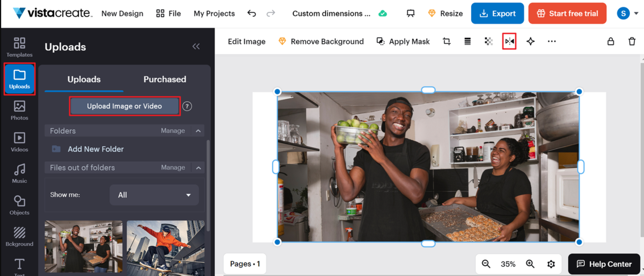This screenshot has width=644, height=276.
Task: Click Apply Mask
Action: pos(403,41)
